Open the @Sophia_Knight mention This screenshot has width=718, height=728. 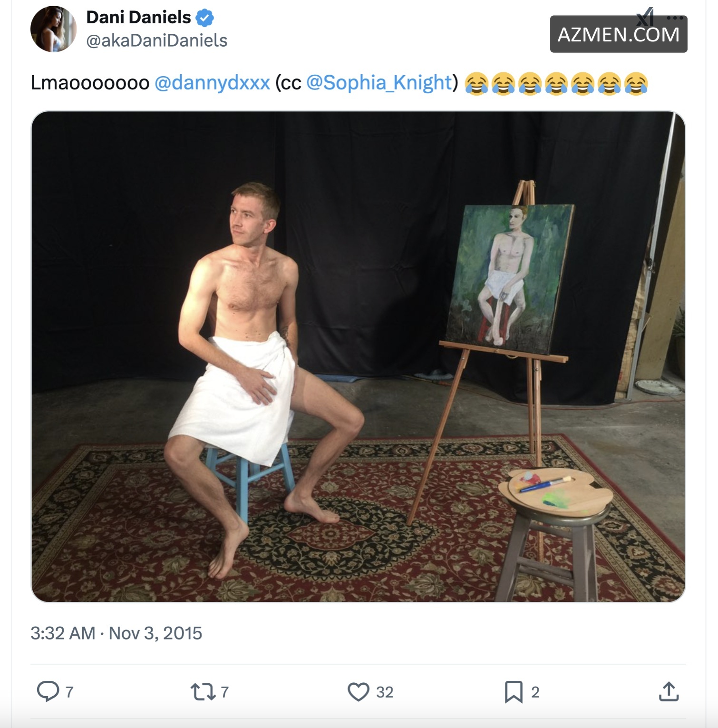coord(379,83)
